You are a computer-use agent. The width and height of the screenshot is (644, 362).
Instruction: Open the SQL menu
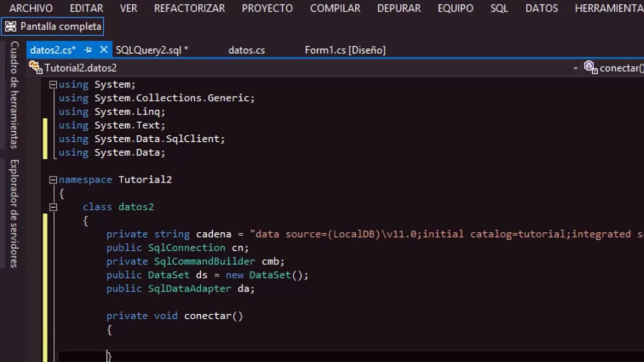(499, 8)
